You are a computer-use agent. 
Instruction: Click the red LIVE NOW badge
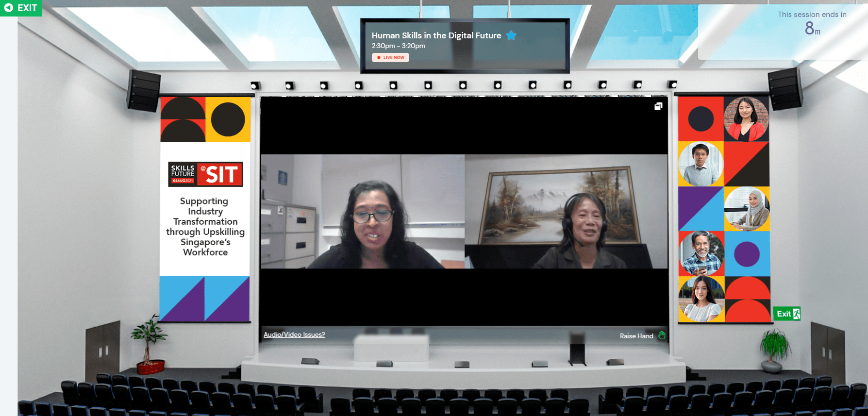click(390, 57)
